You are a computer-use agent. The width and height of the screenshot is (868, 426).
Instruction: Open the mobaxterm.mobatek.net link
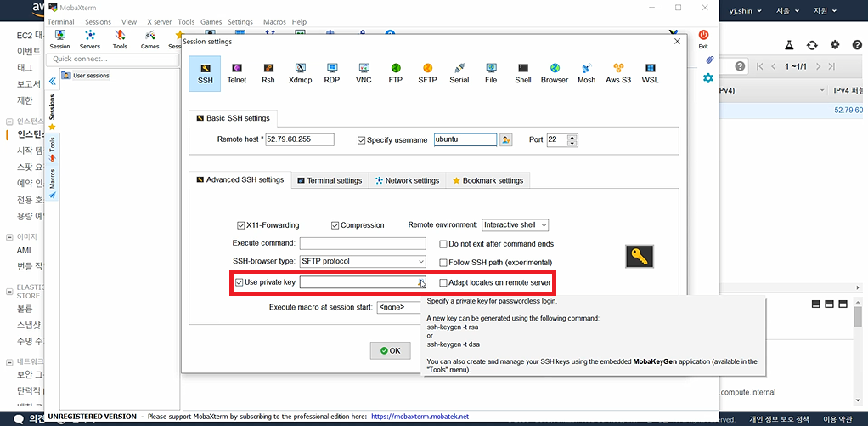point(420,417)
